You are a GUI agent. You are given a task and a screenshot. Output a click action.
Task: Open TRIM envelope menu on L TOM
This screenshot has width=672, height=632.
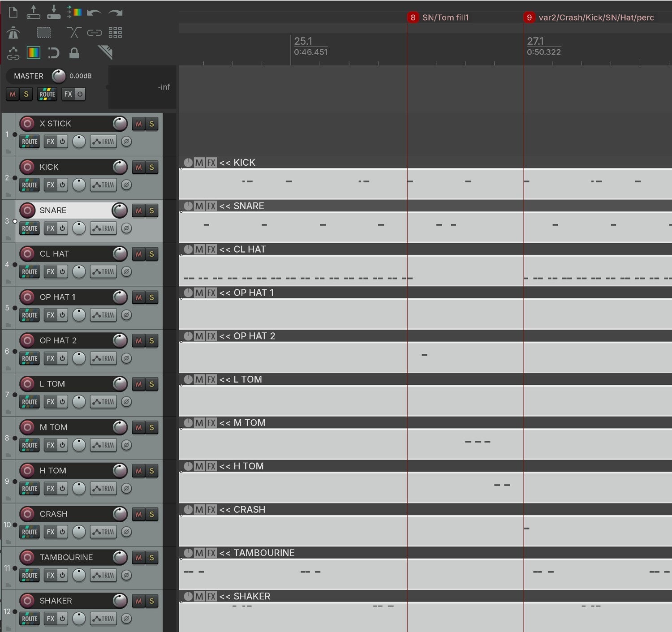[103, 402]
